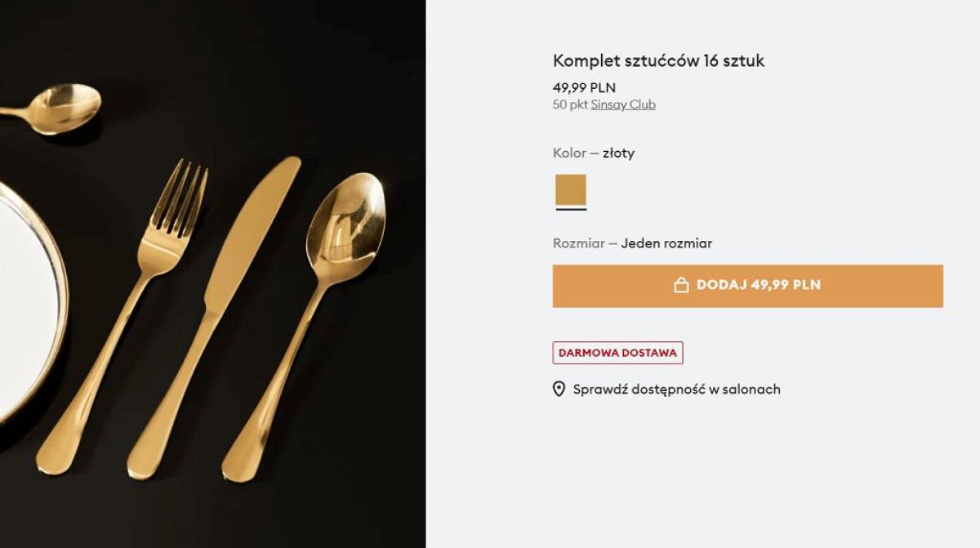The height and width of the screenshot is (548, 980).
Task: Click the golden knife in product photo
Action: (x=214, y=318)
